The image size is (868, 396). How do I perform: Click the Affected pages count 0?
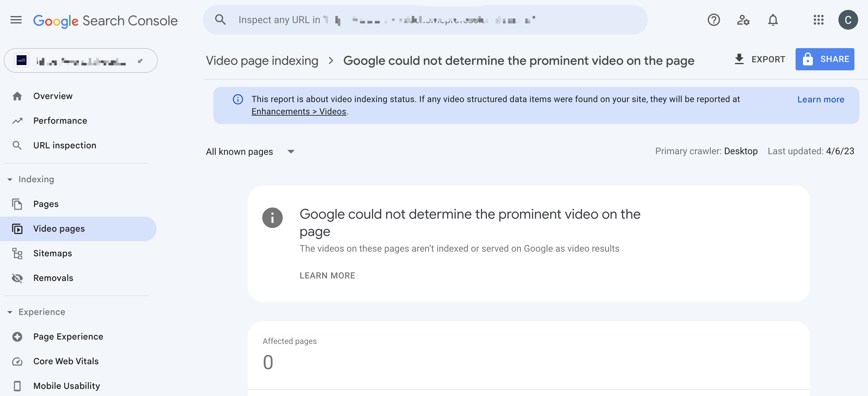coord(268,362)
